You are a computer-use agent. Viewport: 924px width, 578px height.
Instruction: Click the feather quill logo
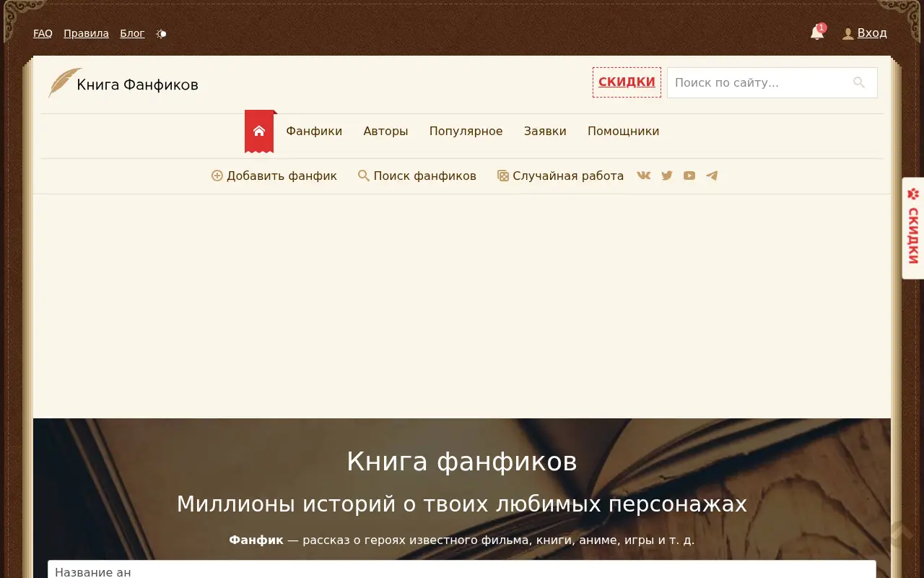pos(64,83)
